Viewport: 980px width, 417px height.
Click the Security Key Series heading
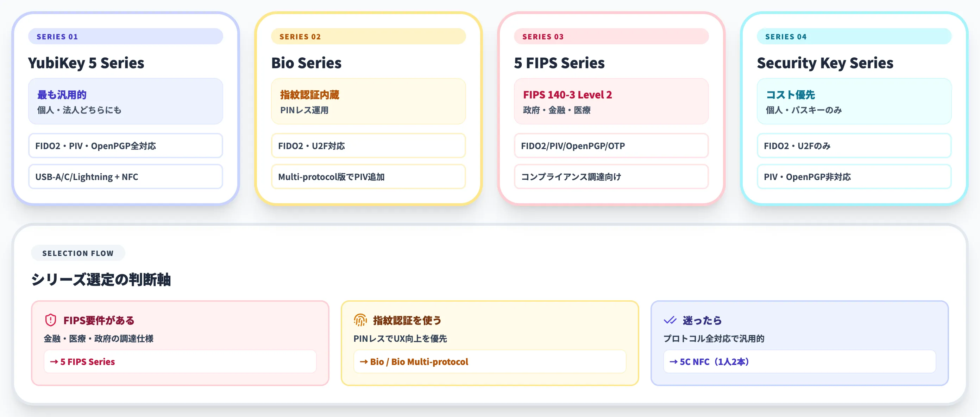825,63
